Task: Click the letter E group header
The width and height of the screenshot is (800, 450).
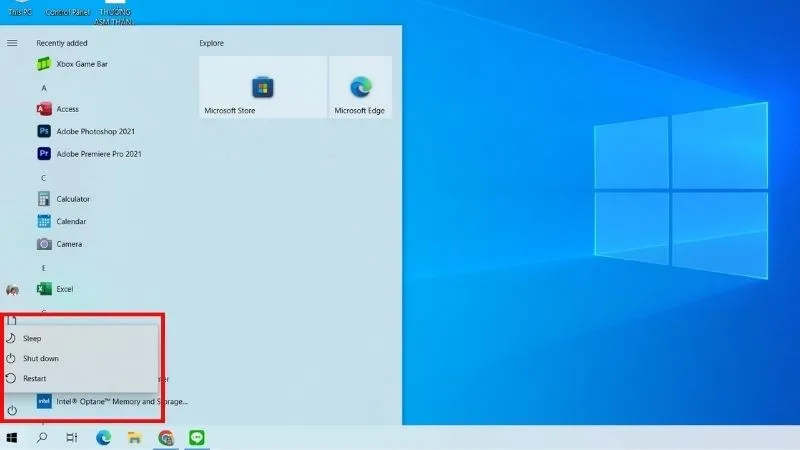Action: point(43,268)
